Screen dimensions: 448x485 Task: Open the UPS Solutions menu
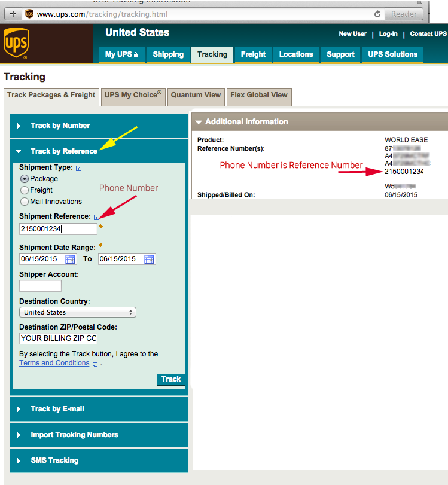[392, 54]
